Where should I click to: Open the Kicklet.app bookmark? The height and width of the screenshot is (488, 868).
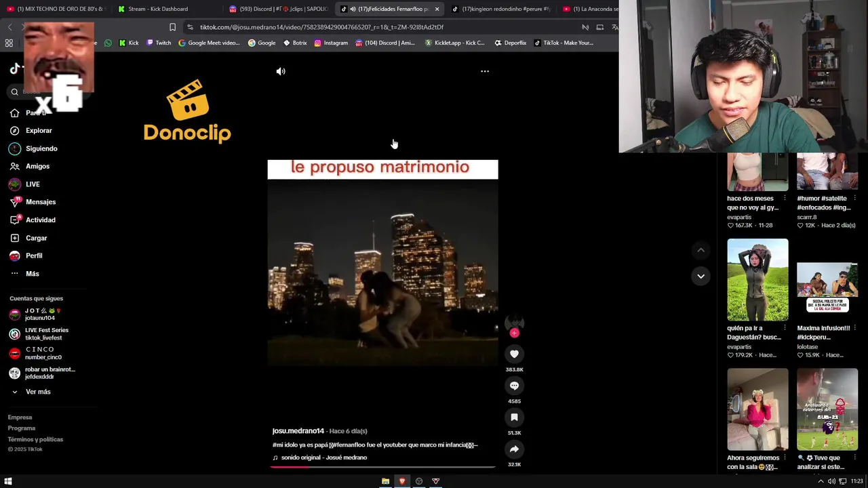[x=454, y=43]
